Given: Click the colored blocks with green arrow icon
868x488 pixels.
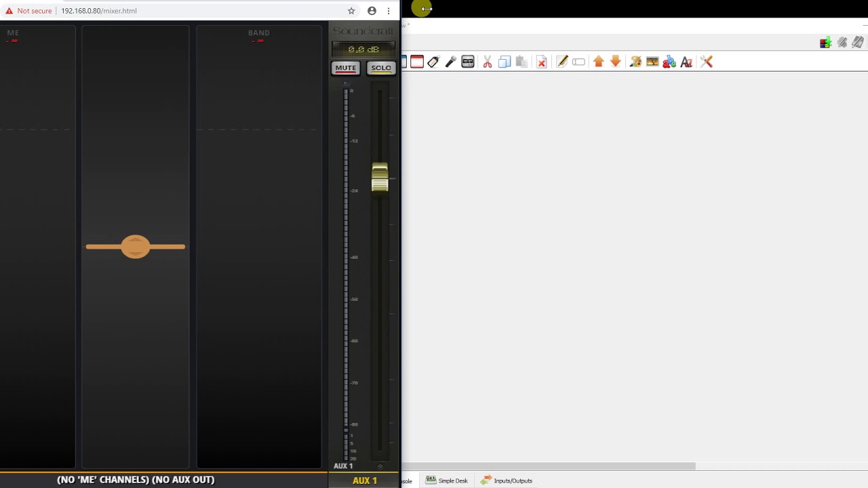Looking at the screenshot, I should pos(825,43).
